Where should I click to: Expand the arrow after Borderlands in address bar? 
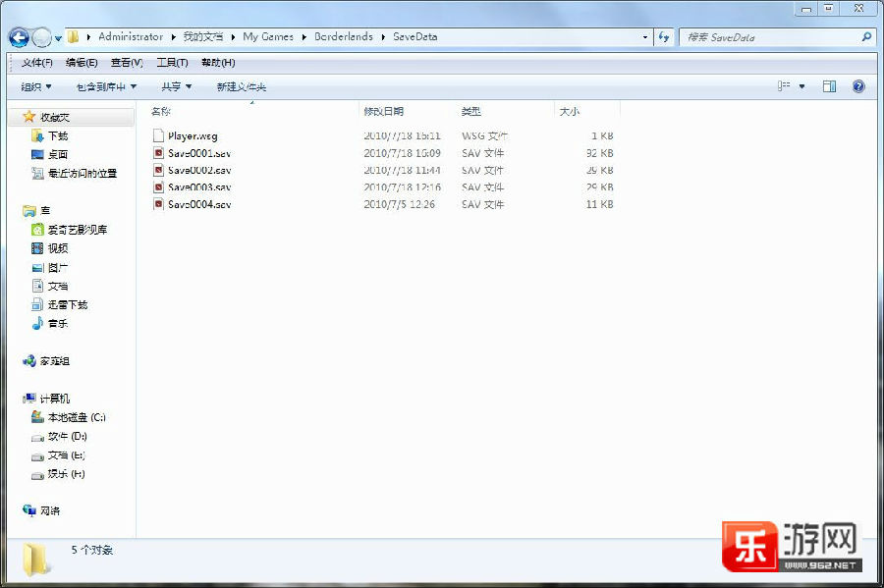click(383, 37)
